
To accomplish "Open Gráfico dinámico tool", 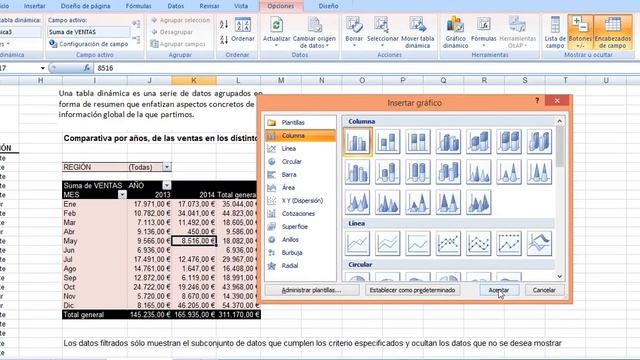I will (455, 32).
